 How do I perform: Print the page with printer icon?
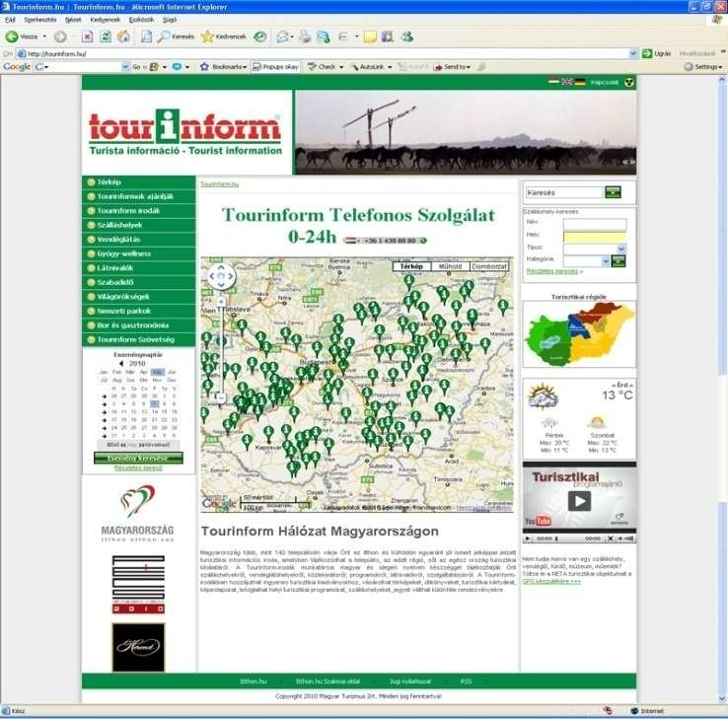pyautogui.click(x=305, y=36)
